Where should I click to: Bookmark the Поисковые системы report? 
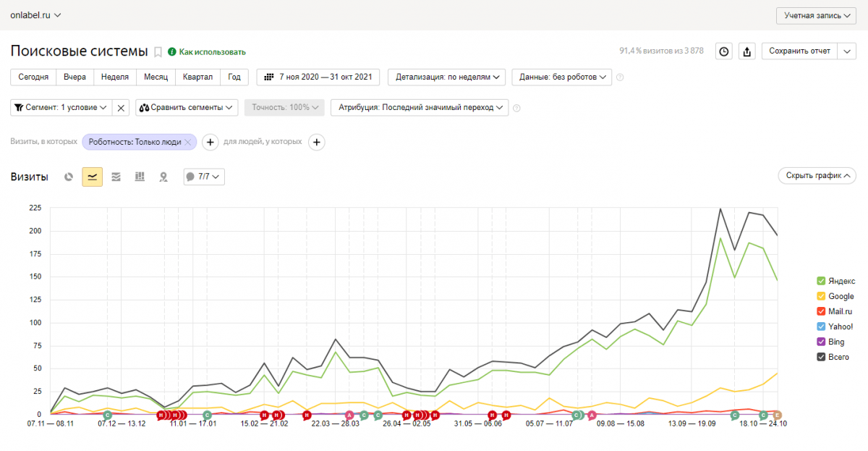pos(158,52)
